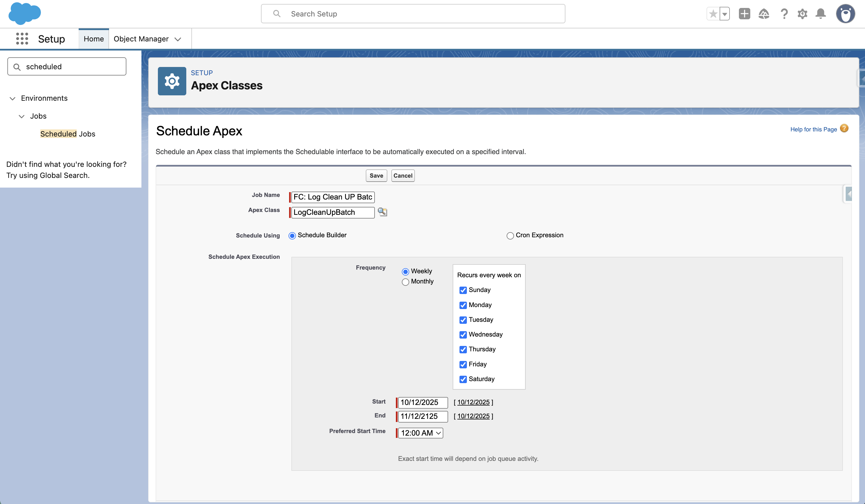The width and height of the screenshot is (865, 504).
Task: Open the Object Manager dropdown chevron
Action: (x=178, y=39)
